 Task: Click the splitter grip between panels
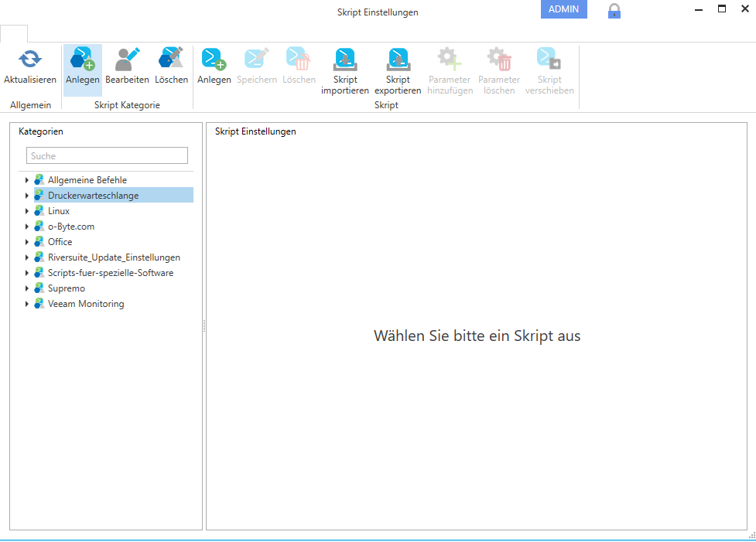click(204, 326)
